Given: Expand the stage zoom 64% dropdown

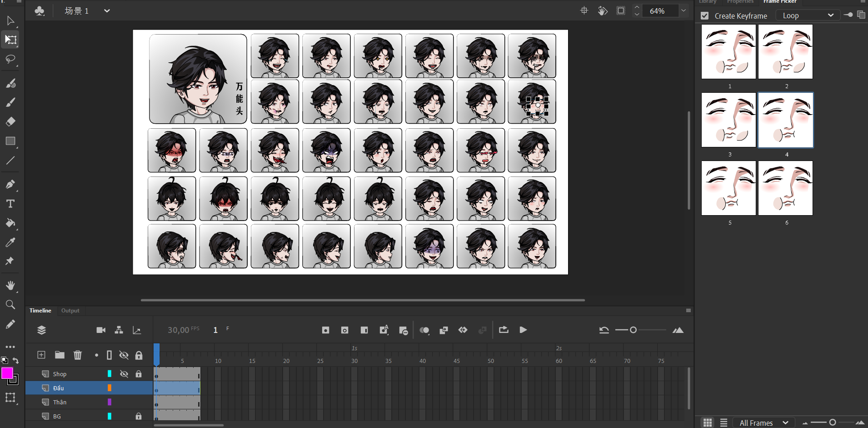Looking at the screenshot, I should [683, 10].
